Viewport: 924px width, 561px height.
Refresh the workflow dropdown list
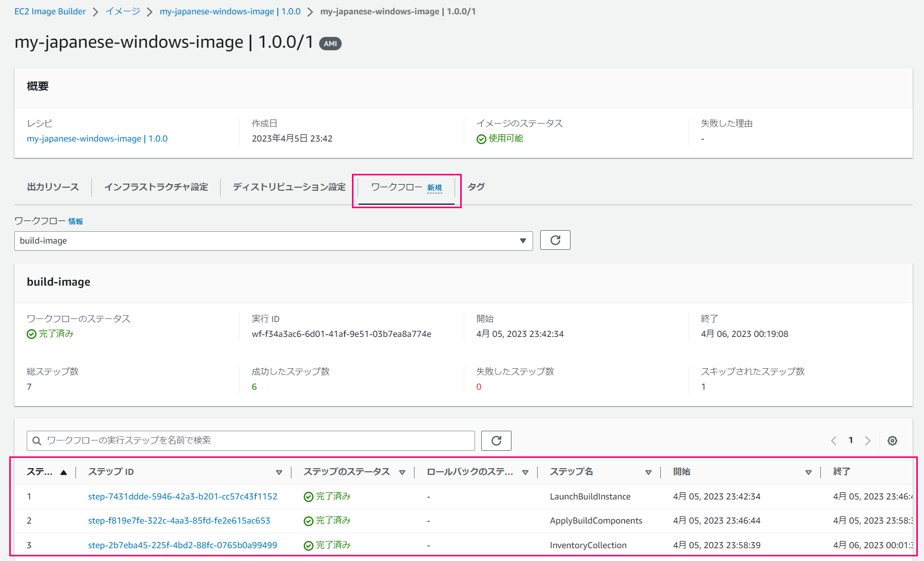coord(555,240)
